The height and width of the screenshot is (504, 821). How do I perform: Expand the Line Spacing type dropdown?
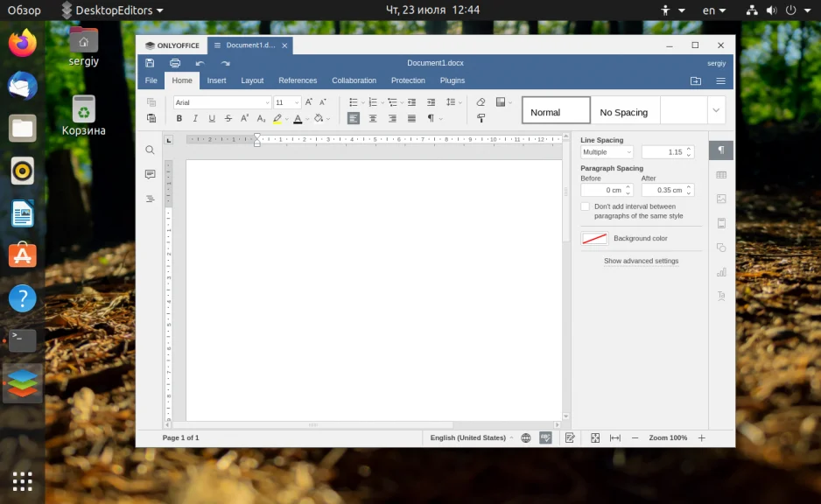point(607,152)
